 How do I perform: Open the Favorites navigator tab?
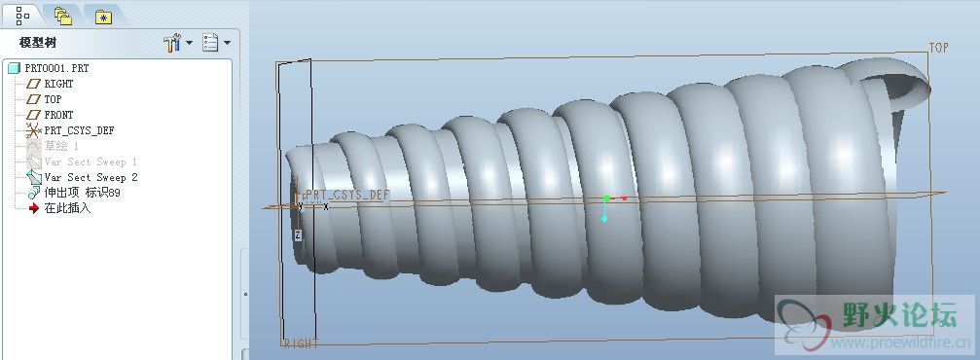point(104,17)
